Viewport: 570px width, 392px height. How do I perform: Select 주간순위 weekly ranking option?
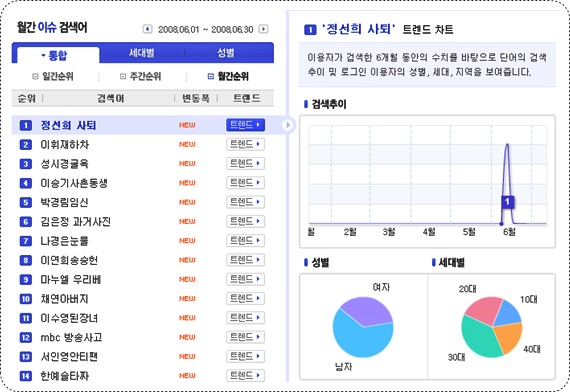(x=141, y=76)
